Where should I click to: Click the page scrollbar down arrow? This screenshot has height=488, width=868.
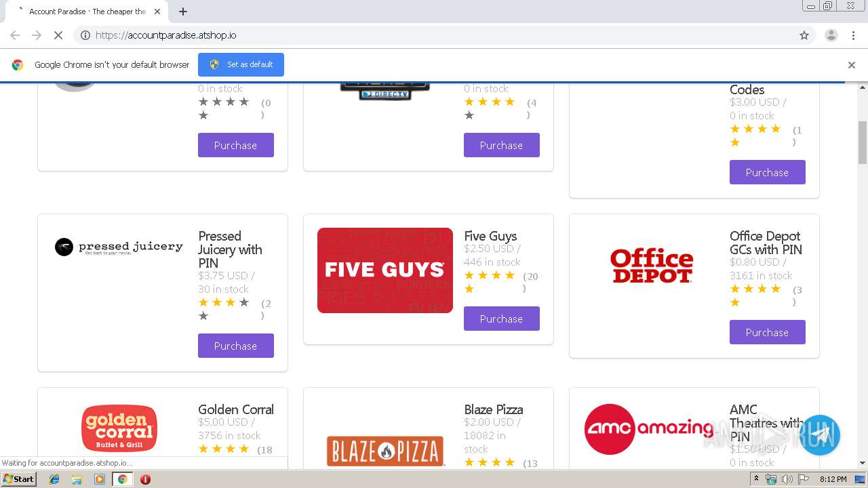[x=863, y=463]
